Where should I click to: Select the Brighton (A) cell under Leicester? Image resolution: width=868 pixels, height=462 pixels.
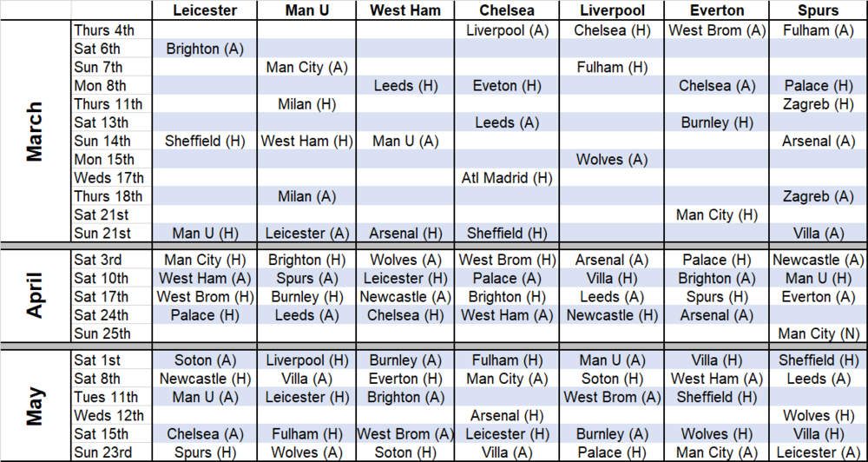[205, 49]
